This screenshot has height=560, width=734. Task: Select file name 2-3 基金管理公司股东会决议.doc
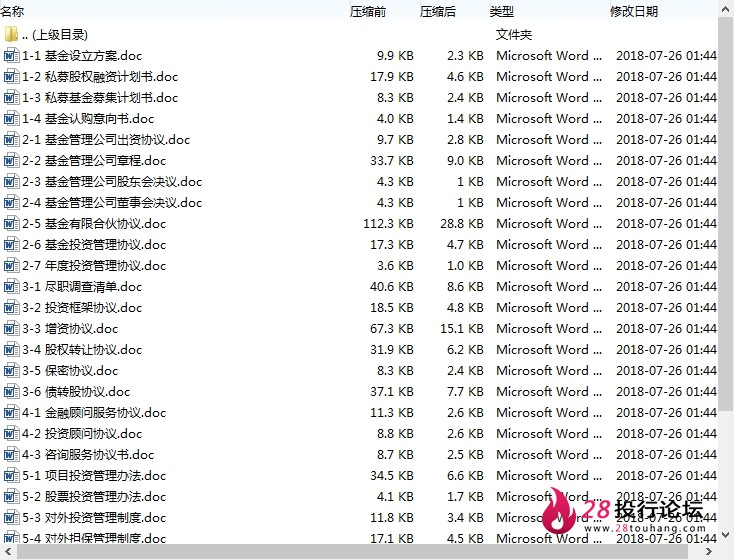pyautogui.click(x=112, y=182)
